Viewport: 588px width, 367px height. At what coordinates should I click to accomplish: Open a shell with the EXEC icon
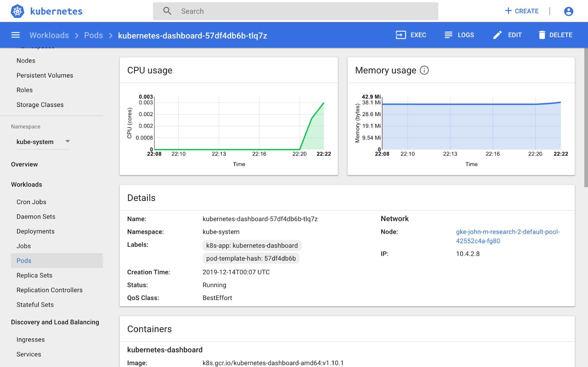pyautogui.click(x=401, y=35)
